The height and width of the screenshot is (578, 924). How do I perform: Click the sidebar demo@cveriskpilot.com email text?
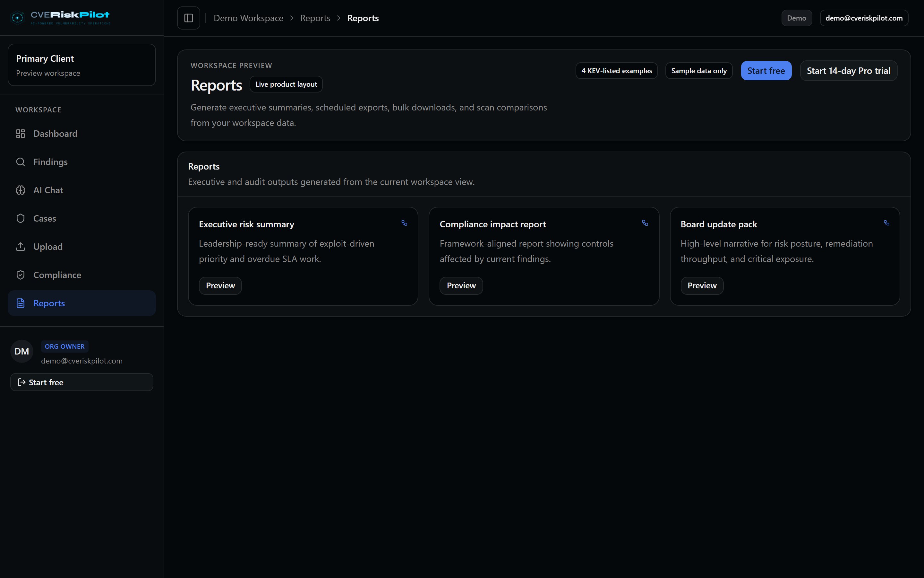tap(82, 361)
